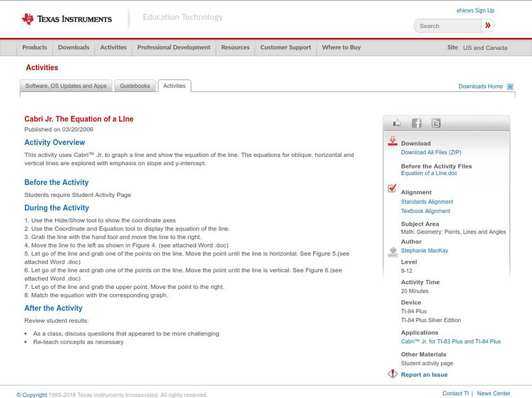Viewport: 532px width, 398px height.
Task: Open Customer Support menu
Action: [x=286, y=47]
